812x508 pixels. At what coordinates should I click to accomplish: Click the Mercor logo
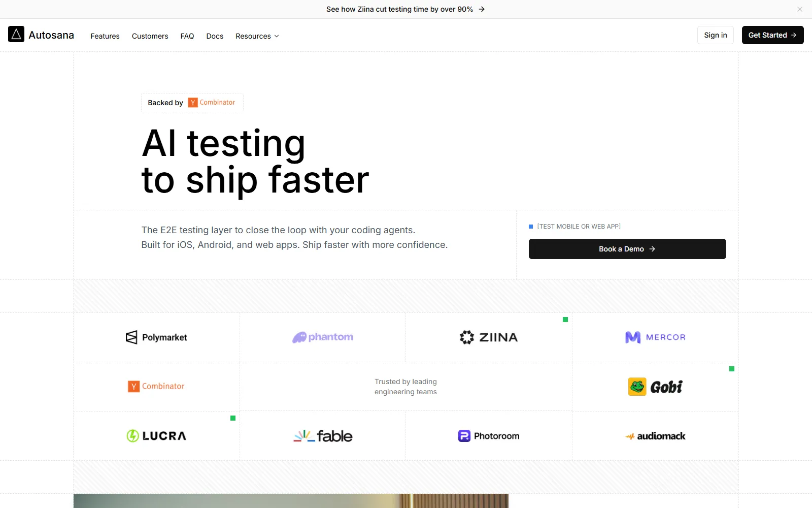coord(655,337)
